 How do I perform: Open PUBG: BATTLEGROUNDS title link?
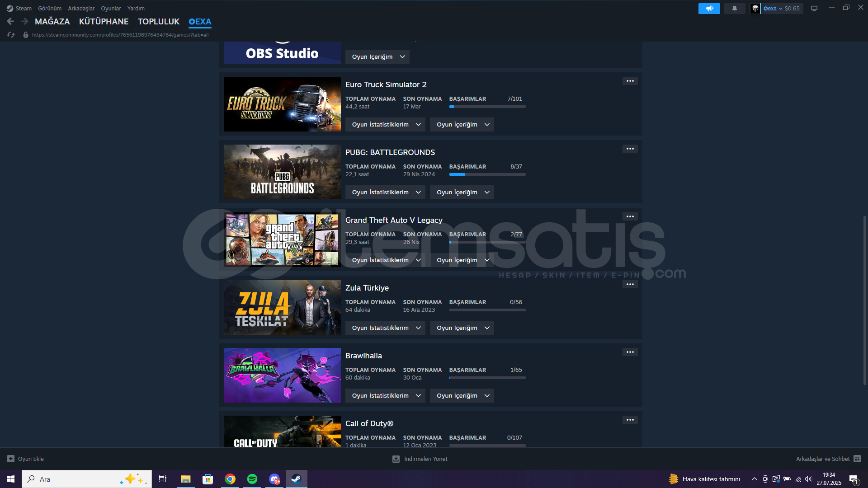[x=390, y=152]
